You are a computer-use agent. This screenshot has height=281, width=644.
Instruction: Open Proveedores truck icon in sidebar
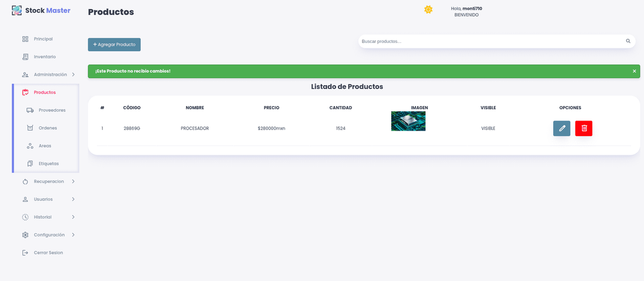30,110
